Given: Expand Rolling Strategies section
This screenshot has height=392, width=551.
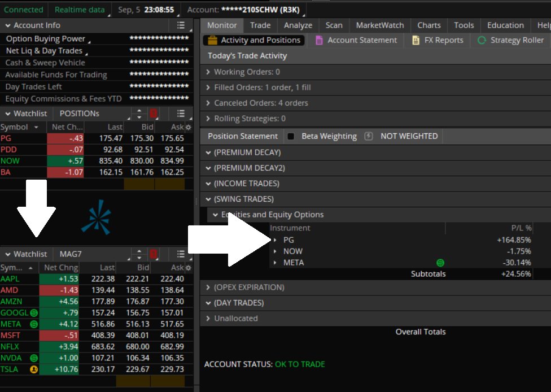Looking at the screenshot, I should [x=208, y=119].
